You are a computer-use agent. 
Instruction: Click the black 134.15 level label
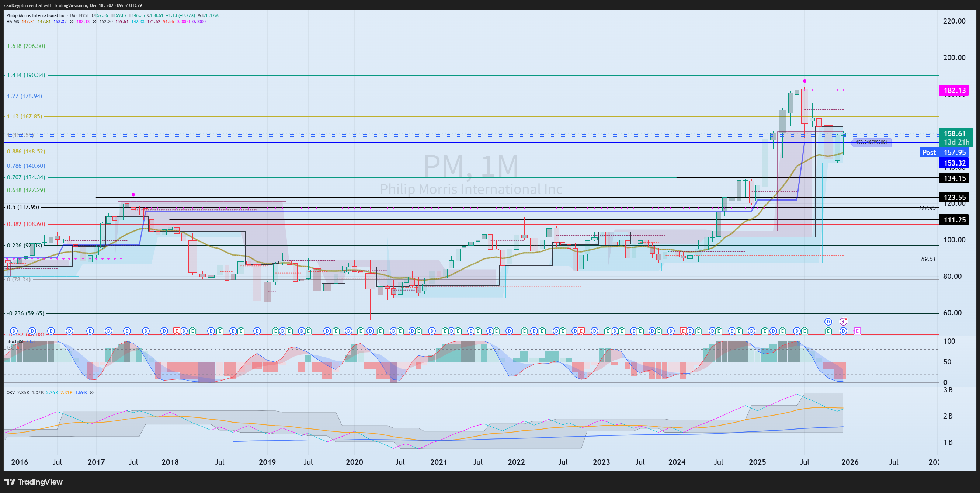click(x=954, y=178)
